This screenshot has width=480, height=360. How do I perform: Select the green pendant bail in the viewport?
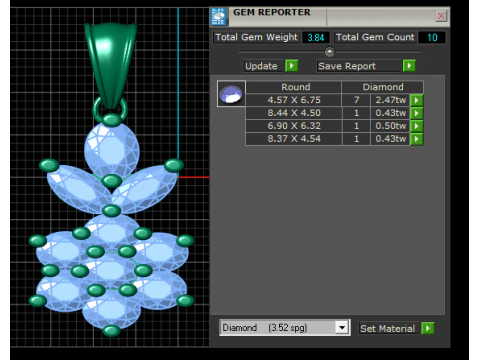110,65
